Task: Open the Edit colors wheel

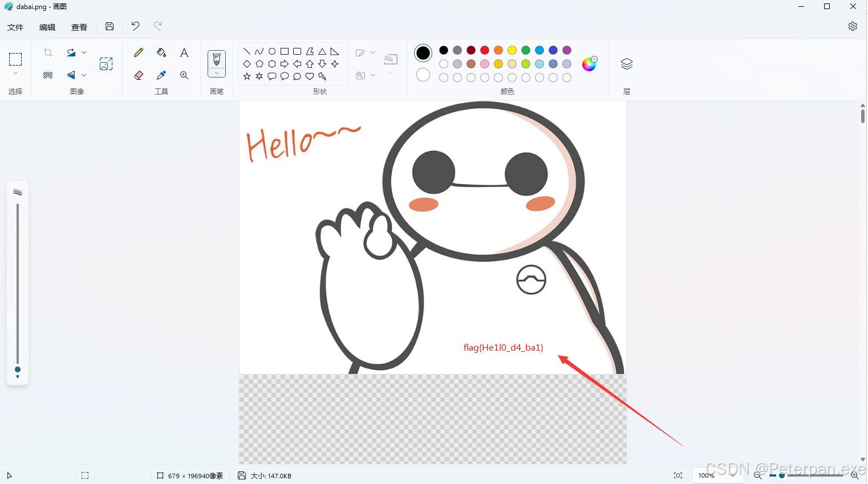Action: 590,64
